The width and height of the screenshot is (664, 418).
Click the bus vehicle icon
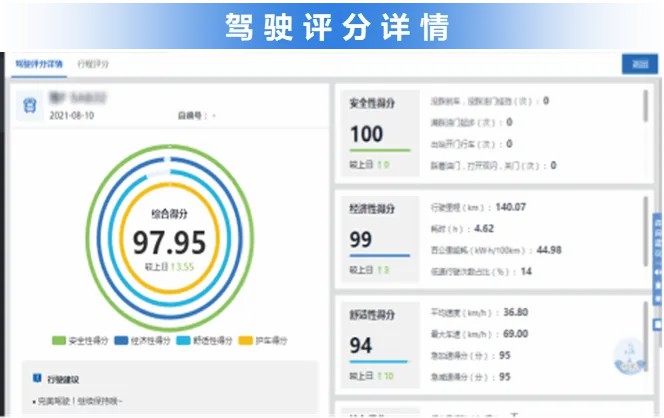coord(29,105)
